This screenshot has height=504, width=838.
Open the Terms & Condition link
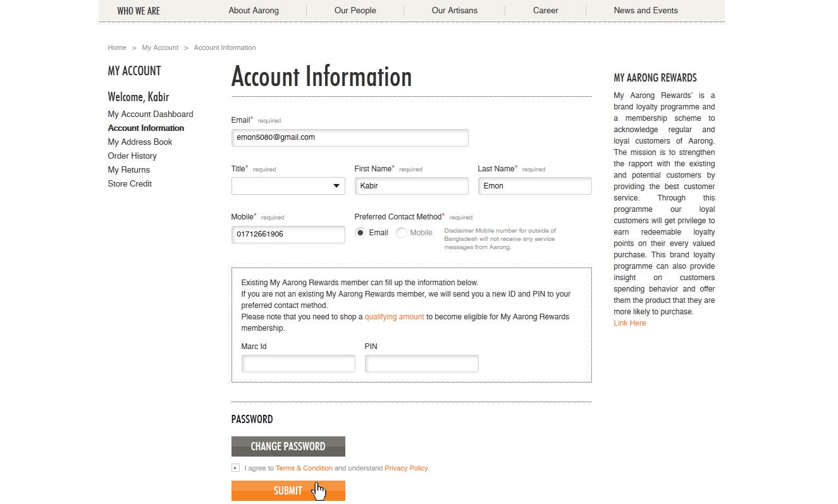coord(304,468)
